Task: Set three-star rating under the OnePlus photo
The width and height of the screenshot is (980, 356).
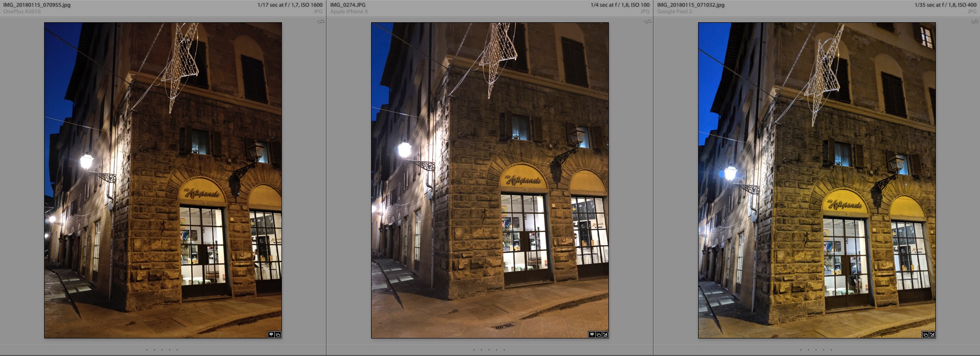Action: coord(162,350)
